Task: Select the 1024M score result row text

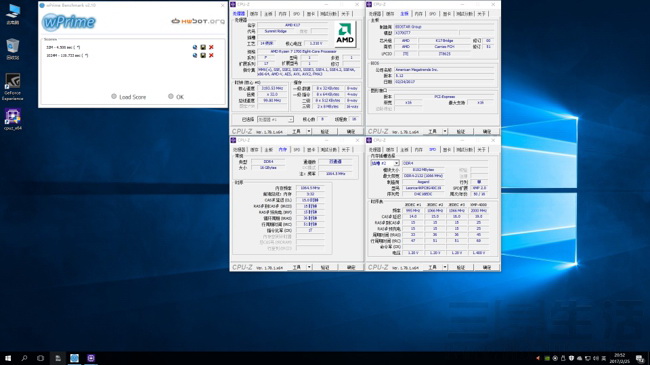Action: click(x=67, y=55)
